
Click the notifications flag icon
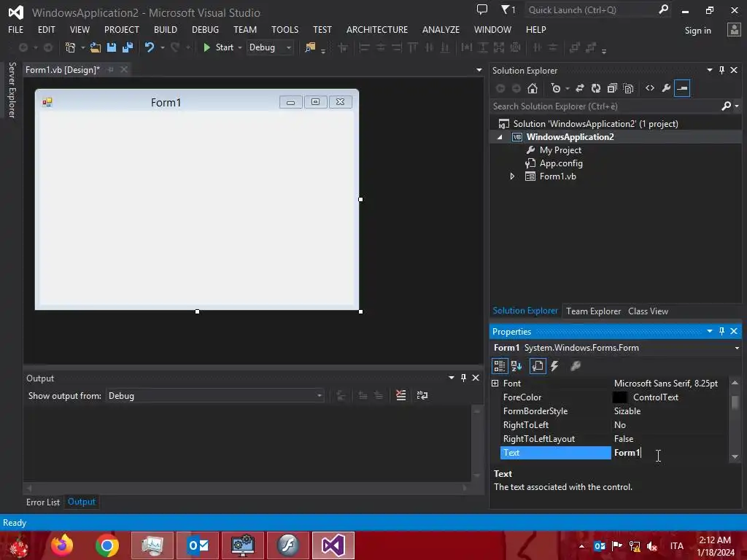click(508, 9)
